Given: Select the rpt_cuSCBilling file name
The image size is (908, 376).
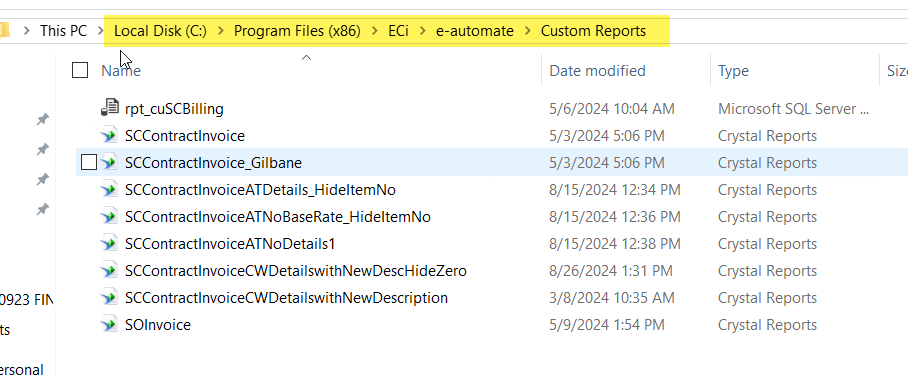Looking at the screenshot, I should point(174,109).
